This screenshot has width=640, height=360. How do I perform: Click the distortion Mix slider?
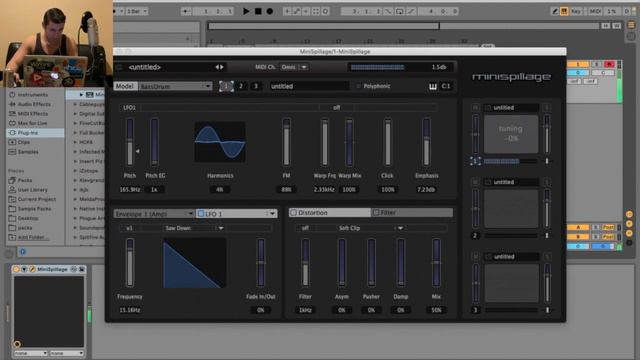pyautogui.click(x=436, y=263)
